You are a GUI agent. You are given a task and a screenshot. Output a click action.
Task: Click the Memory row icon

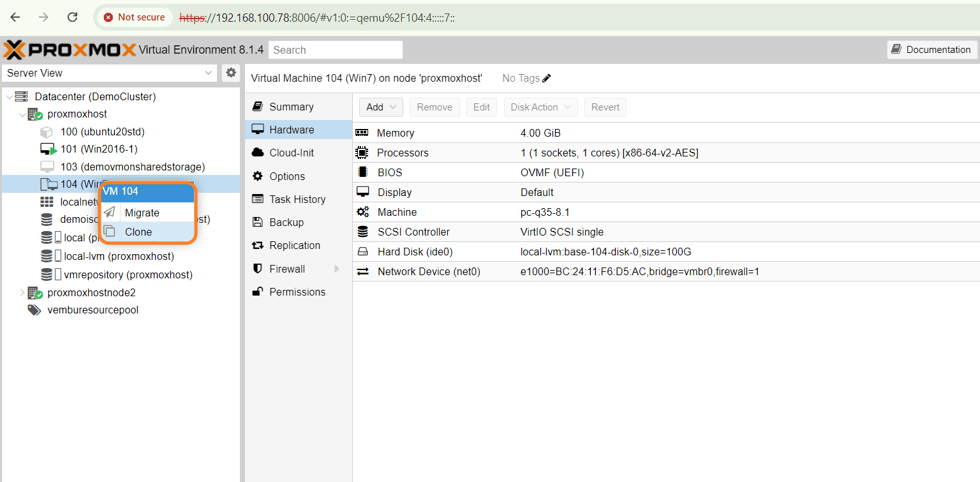point(362,133)
